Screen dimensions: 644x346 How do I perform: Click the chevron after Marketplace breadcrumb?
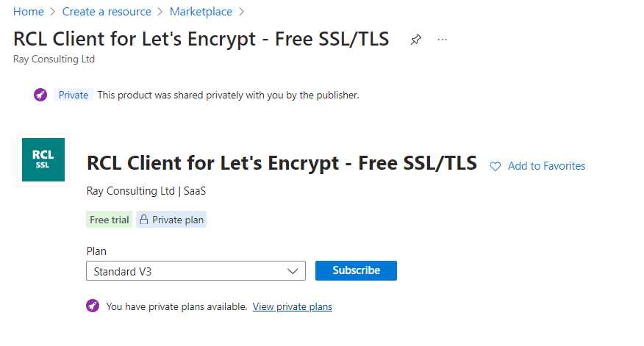241,12
